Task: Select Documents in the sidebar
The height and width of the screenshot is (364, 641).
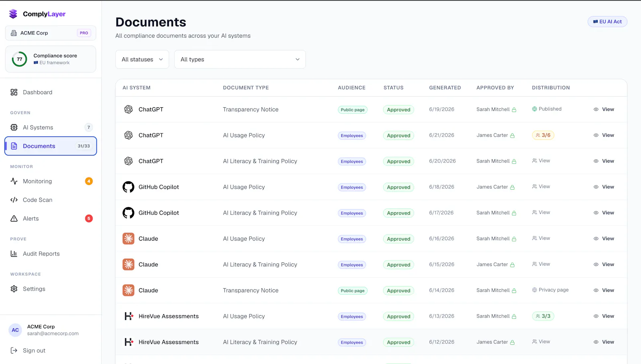Action: coord(51,146)
